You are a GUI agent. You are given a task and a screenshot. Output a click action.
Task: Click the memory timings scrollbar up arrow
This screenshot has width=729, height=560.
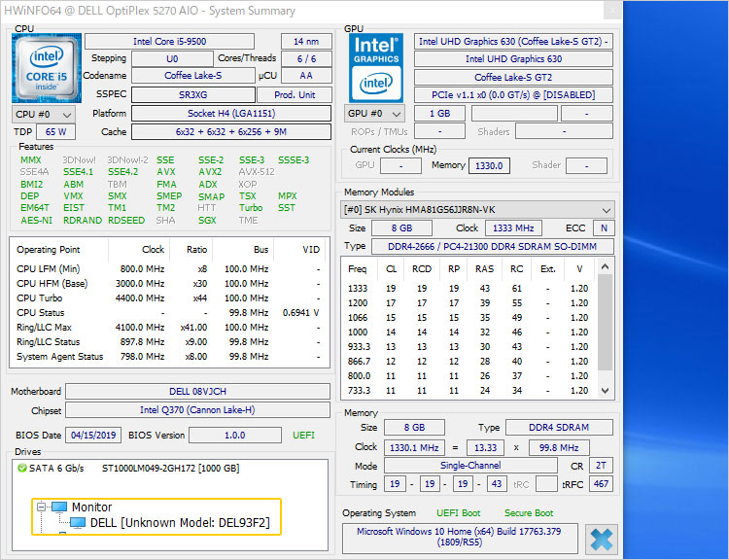605,266
